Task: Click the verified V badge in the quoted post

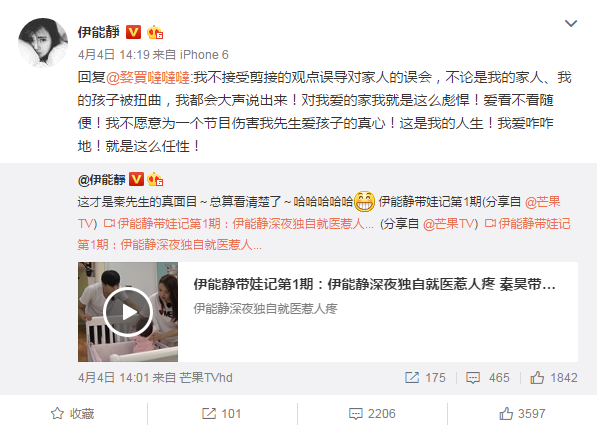Action: point(136,179)
